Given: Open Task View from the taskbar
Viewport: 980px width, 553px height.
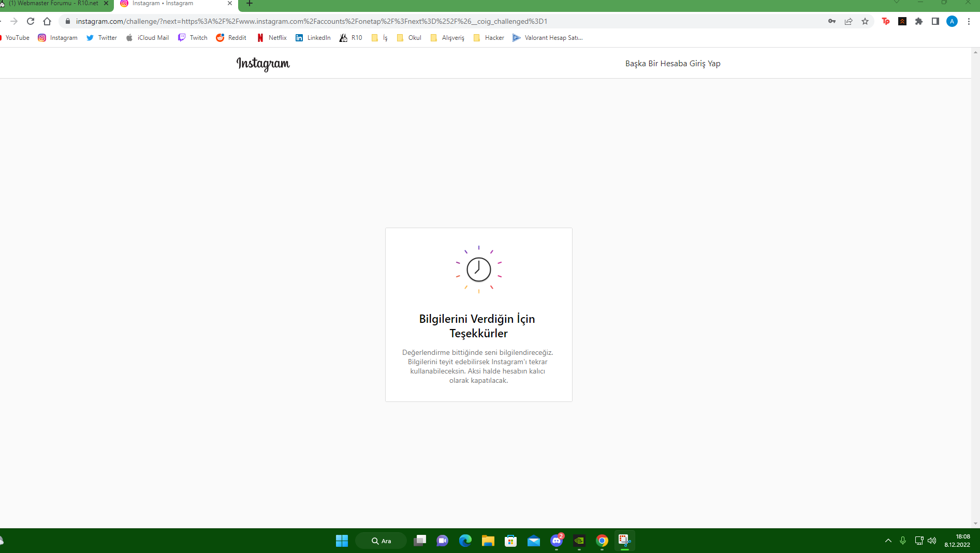Looking at the screenshot, I should [x=420, y=541].
